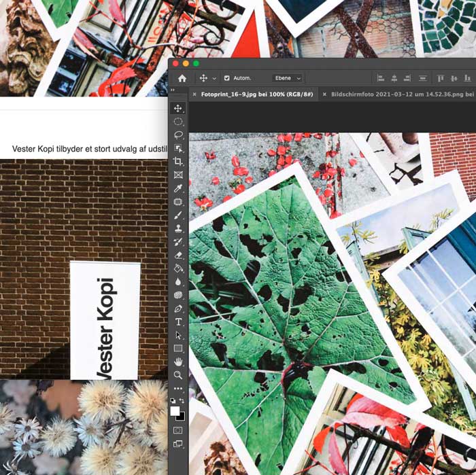
Task: Distribute layers vertically
Action: [x=422, y=78]
